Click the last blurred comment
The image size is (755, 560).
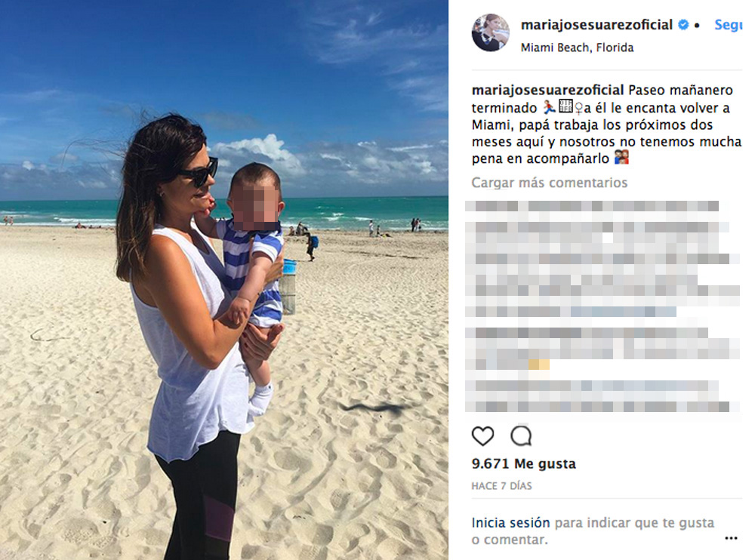click(597, 395)
